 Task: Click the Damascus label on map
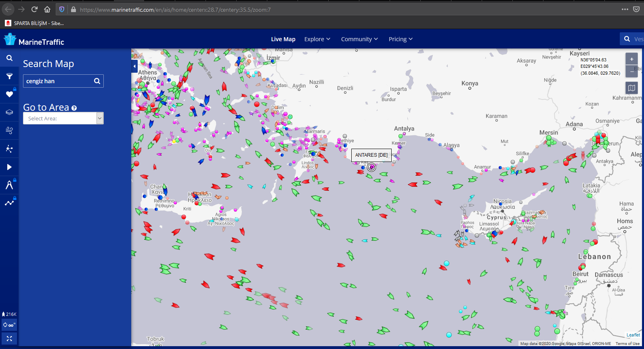pyautogui.click(x=609, y=275)
